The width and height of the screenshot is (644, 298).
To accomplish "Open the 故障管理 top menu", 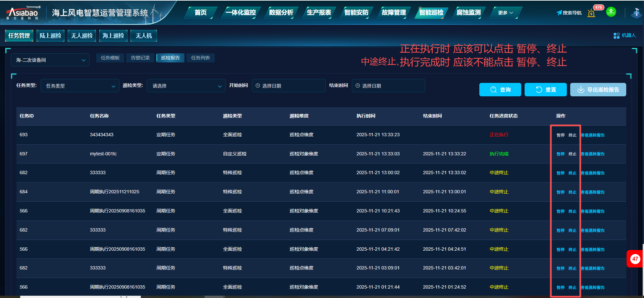I will tap(393, 13).
